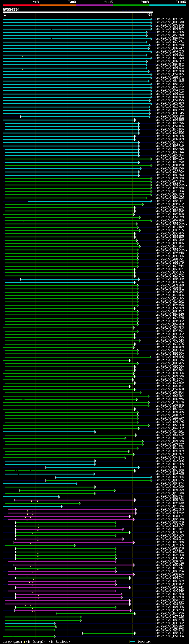Select the label UniRef100_A7PG27
189x644 pixels.
click(170, 445)
